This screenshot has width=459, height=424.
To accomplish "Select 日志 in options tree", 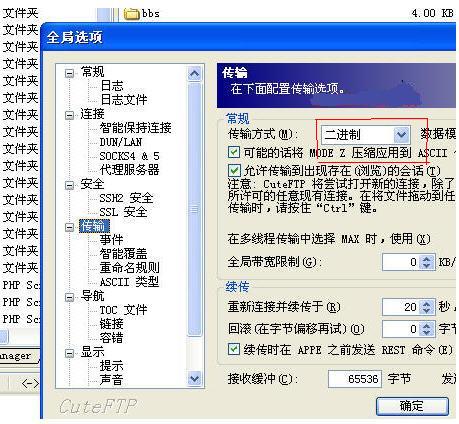I will [112, 86].
